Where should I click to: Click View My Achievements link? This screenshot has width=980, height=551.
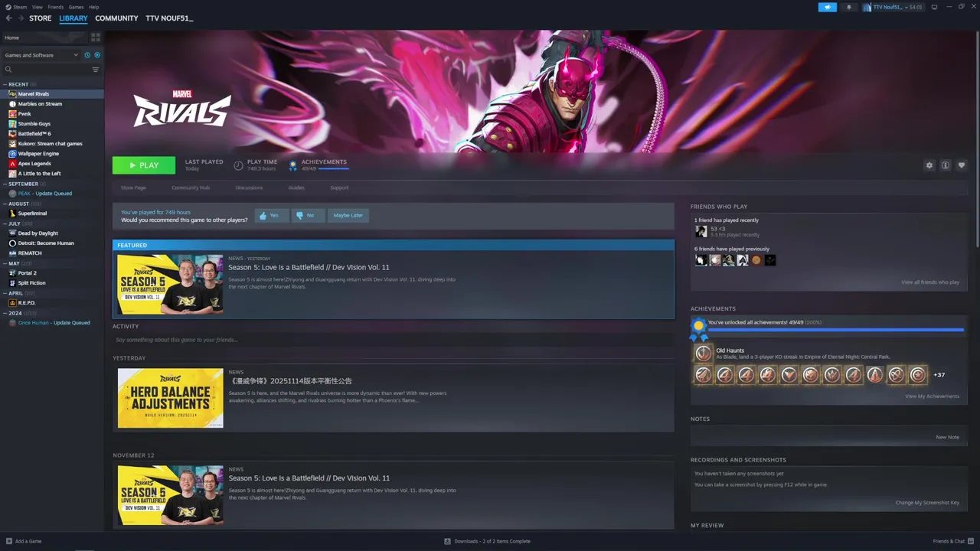tap(932, 396)
